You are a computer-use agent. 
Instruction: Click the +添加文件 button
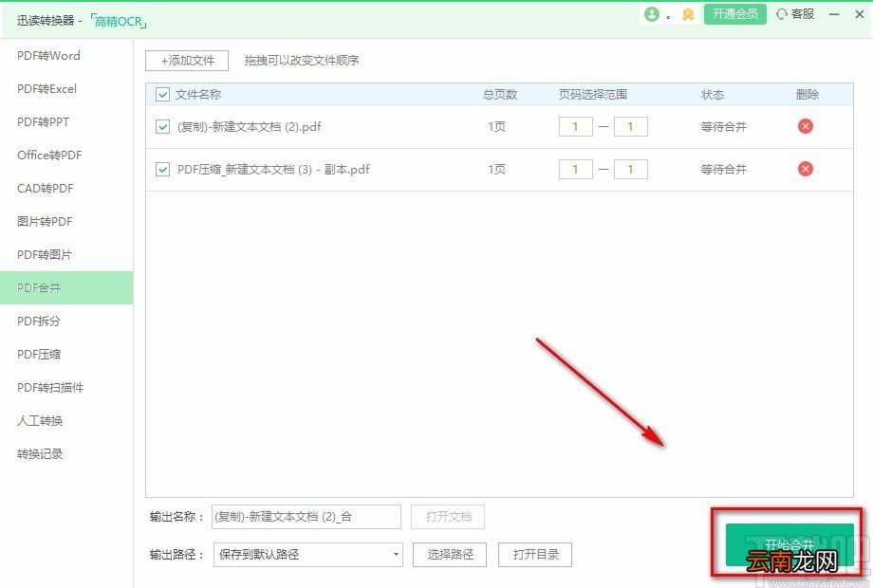pyautogui.click(x=187, y=61)
